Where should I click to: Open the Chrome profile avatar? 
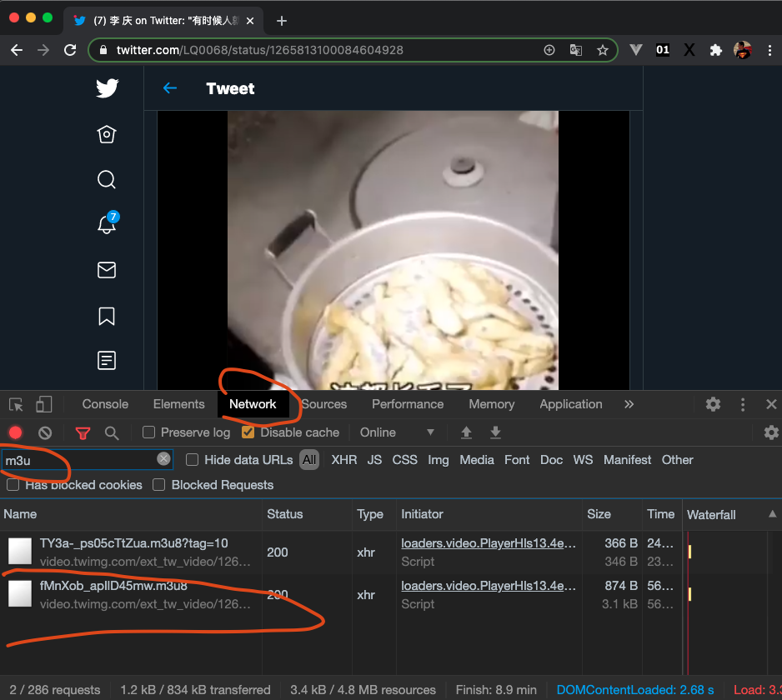tap(743, 50)
